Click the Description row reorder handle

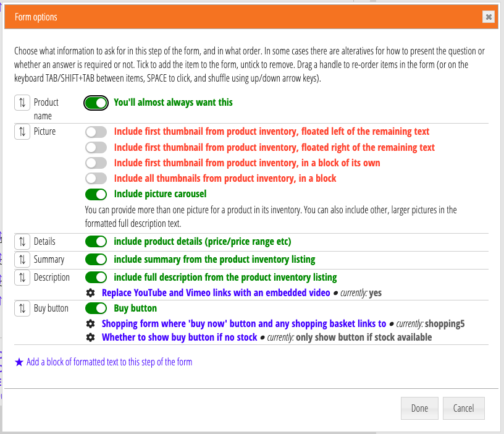click(x=22, y=278)
